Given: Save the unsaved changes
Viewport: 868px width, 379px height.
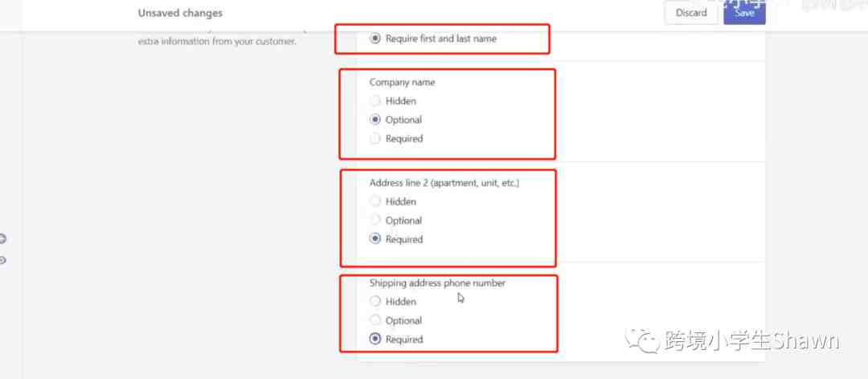Looking at the screenshot, I should tap(744, 13).
